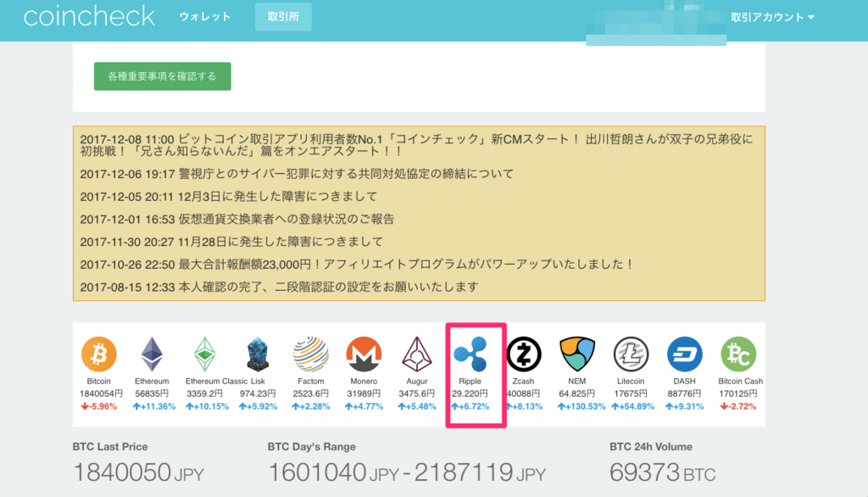Go to coincheck logo home link
The image size is (868, 497).
[89, 16]
